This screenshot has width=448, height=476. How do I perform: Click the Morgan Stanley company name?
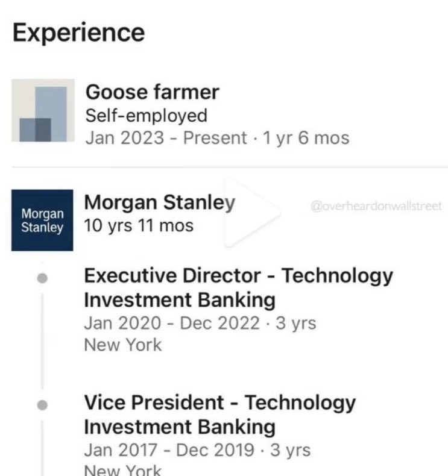pyautogui.click(x=160, y=203)
